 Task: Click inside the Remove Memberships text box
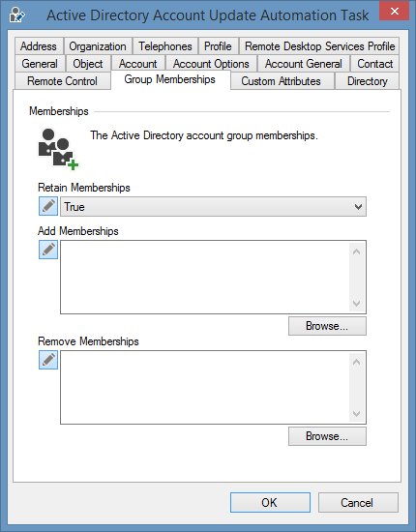coord(204,387)
